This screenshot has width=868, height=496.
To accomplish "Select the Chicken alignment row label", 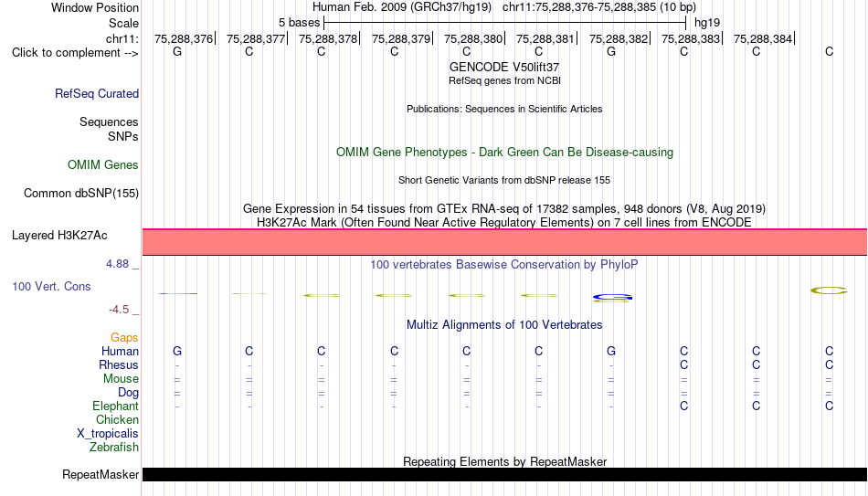I will (117, 420).
